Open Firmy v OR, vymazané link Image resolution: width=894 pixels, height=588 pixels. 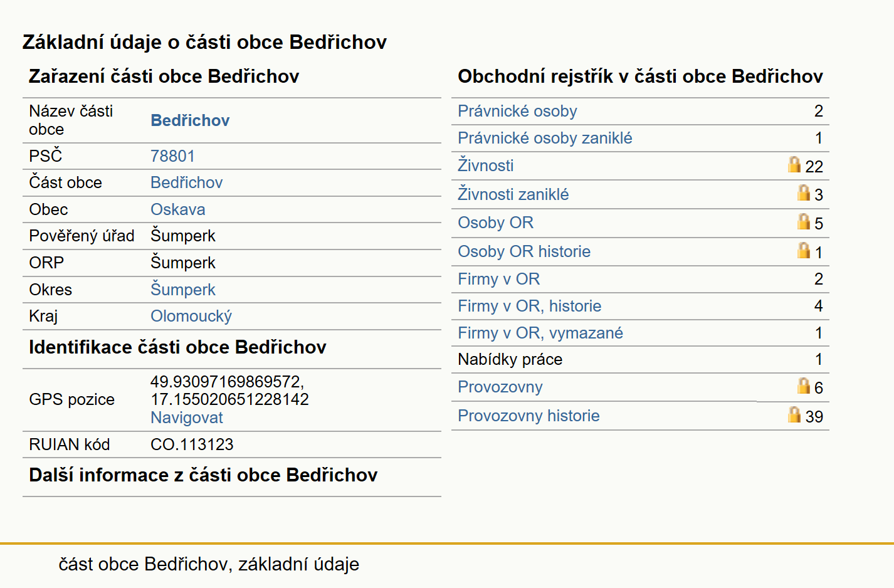point(540,333)
